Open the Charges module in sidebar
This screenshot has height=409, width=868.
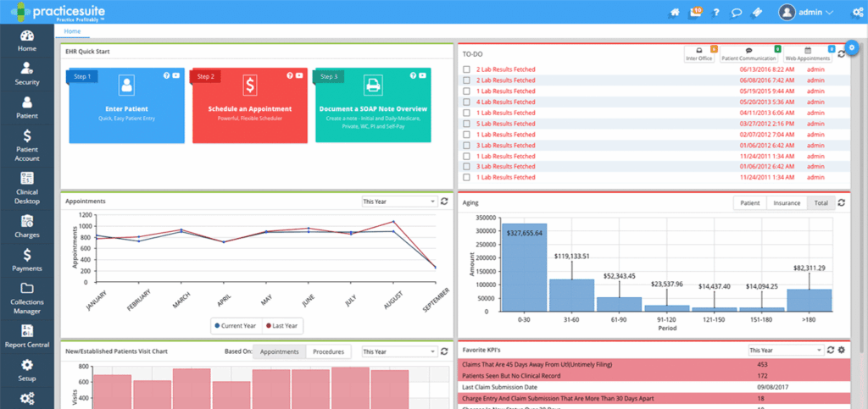[27, 225]
